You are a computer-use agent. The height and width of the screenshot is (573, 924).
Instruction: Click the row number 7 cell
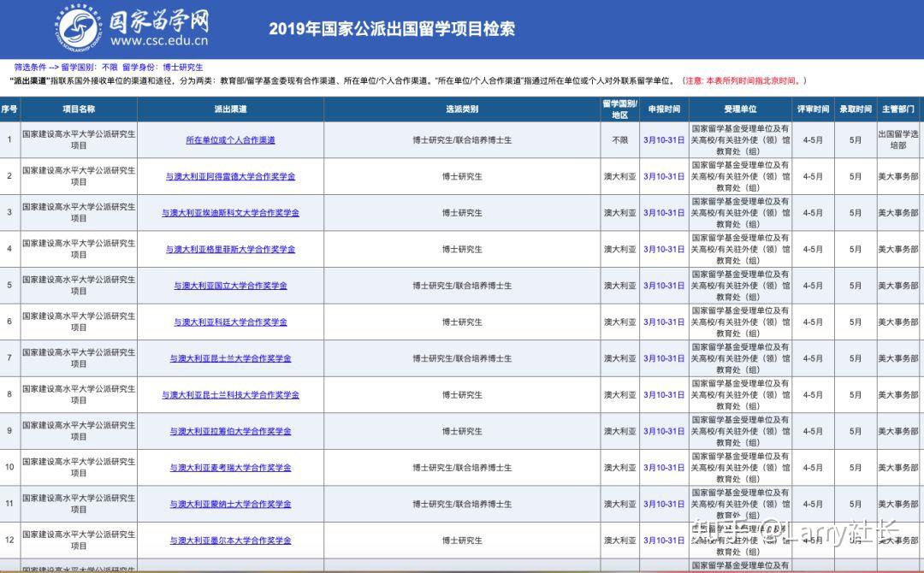click(x=9, y=358)
